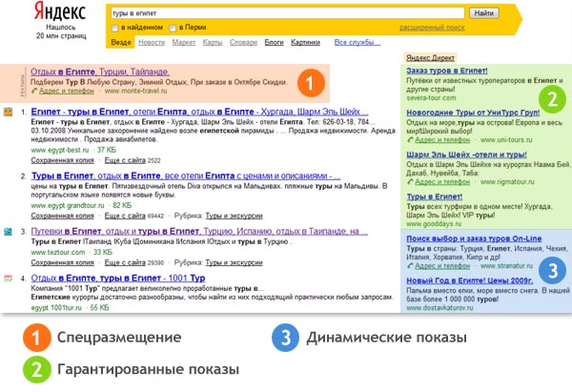Open ad 'Шарм Эль Шейх -отели и туры!'

pos(466,155)
